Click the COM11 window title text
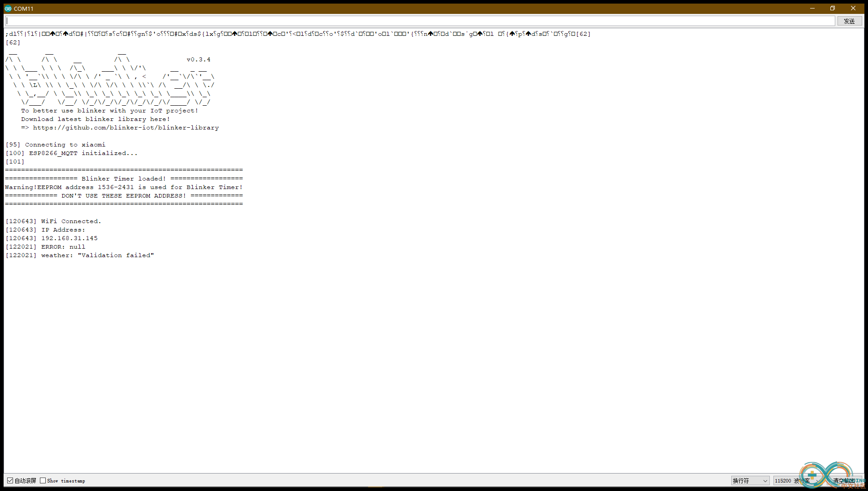The height and width of the screenshot is (491, 868). pyautogui.click(x=24, y=9)
